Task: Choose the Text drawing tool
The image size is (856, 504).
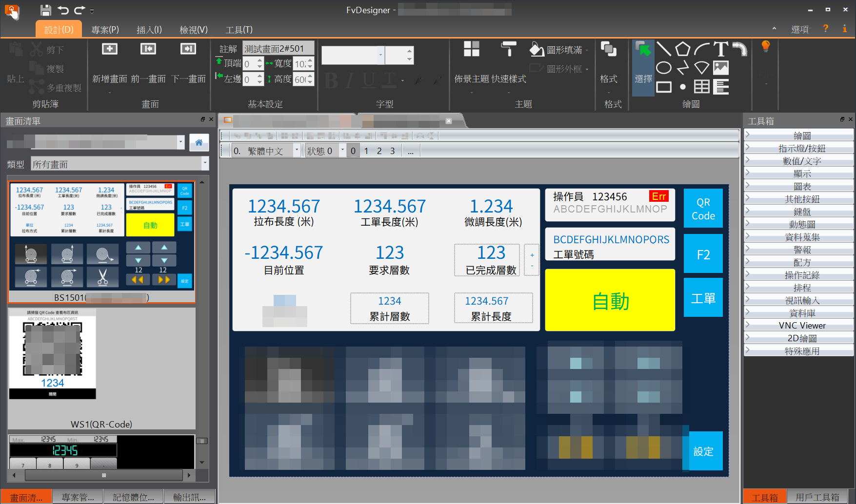Action: (720, 49)
